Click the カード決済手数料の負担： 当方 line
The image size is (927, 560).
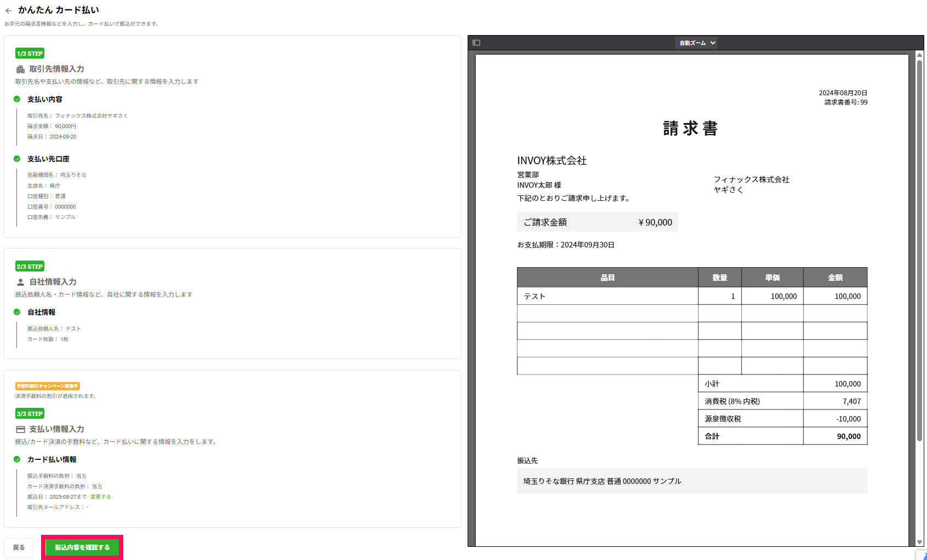(65, 487)
